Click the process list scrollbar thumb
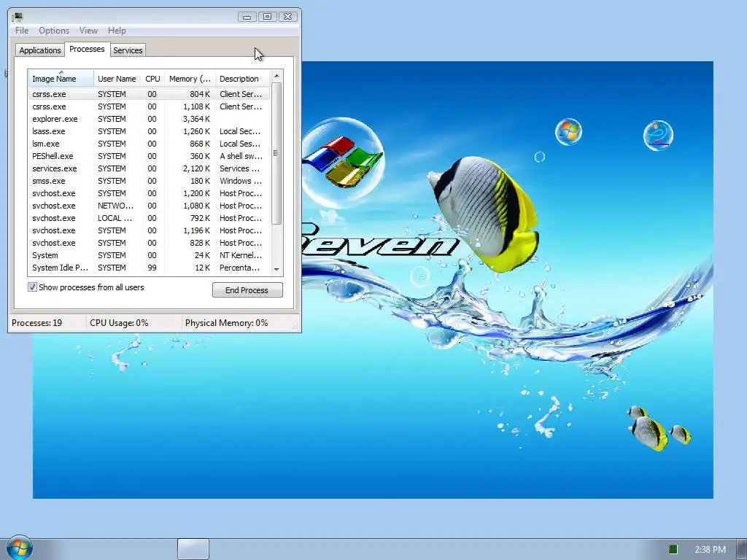This screenshot has height=560, width=747. coord(276,153)
